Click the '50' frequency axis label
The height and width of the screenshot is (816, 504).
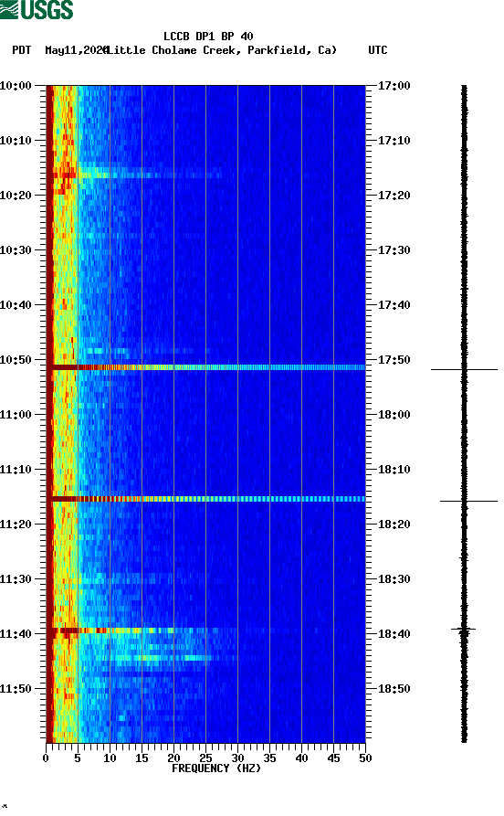pyautogui.click(x=365, y=758)
